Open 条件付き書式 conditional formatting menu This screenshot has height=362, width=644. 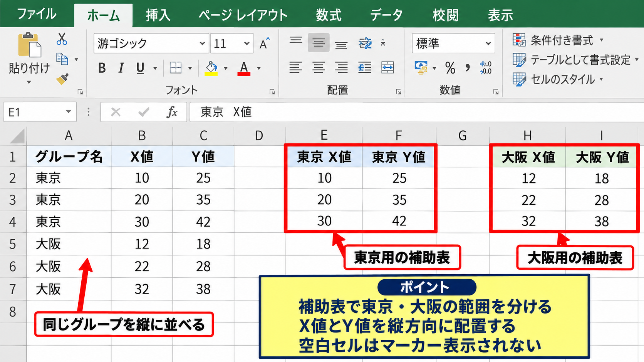coord(558,40)
